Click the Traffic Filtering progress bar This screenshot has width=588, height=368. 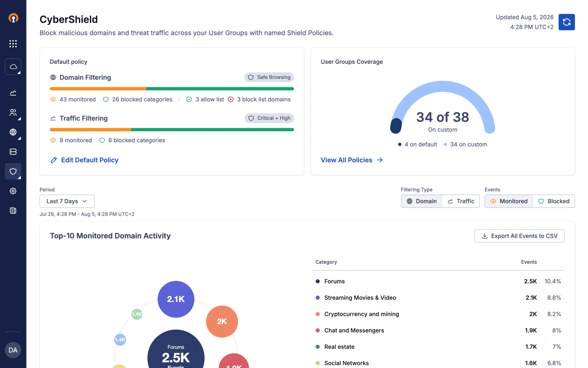[x=172, y=129]
